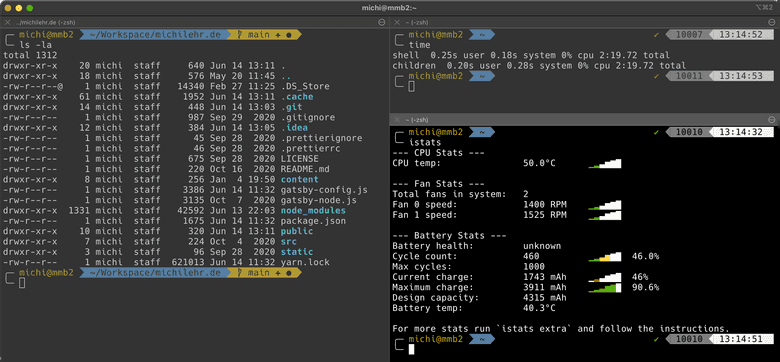Viewport: 780px width, 362px height.
Task: Click the public directory name
Action: click(297, 231)
